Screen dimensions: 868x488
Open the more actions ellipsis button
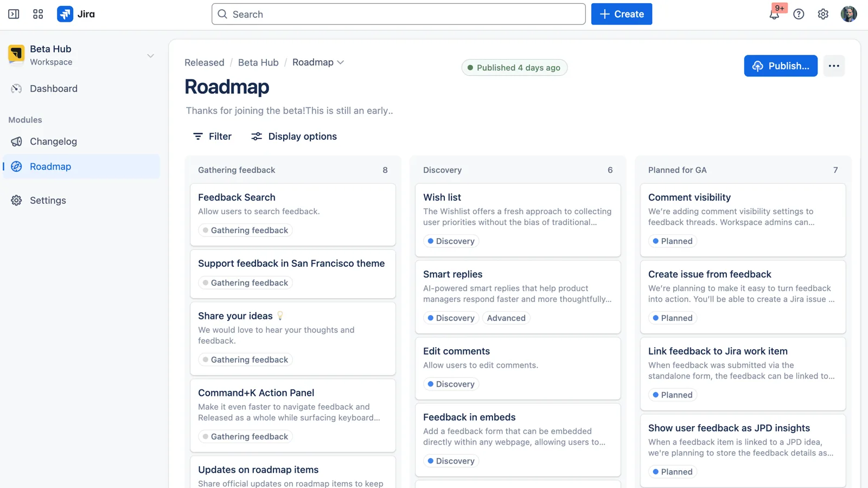834,66
